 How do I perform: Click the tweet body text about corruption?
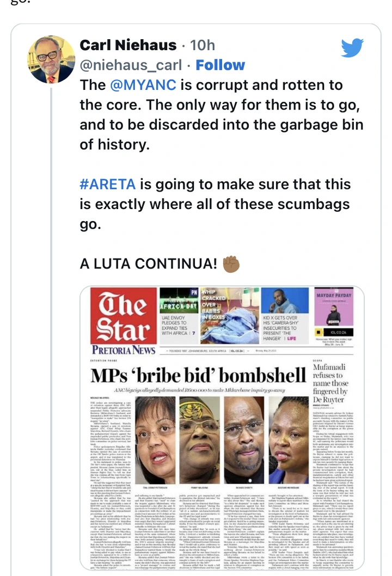(x=222, y=115)
